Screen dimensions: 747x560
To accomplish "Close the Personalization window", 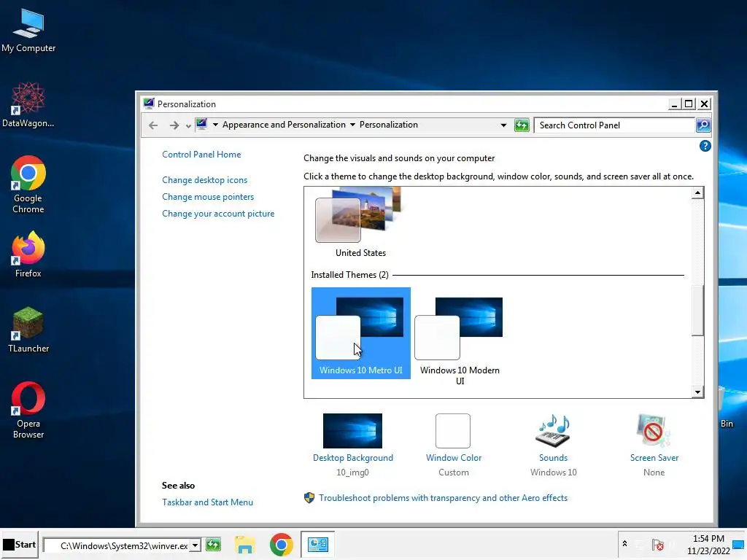I will pyautogui.click(x=704, y=104).
